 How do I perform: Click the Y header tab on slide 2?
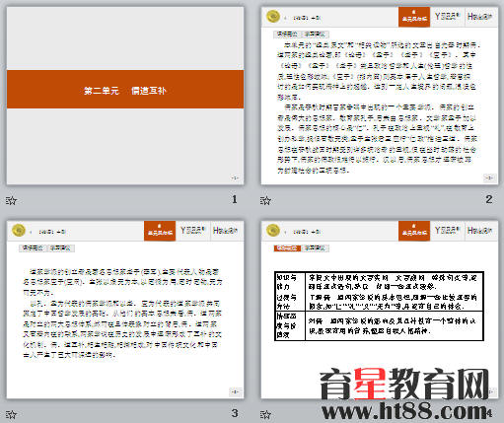tap(447, 17)
